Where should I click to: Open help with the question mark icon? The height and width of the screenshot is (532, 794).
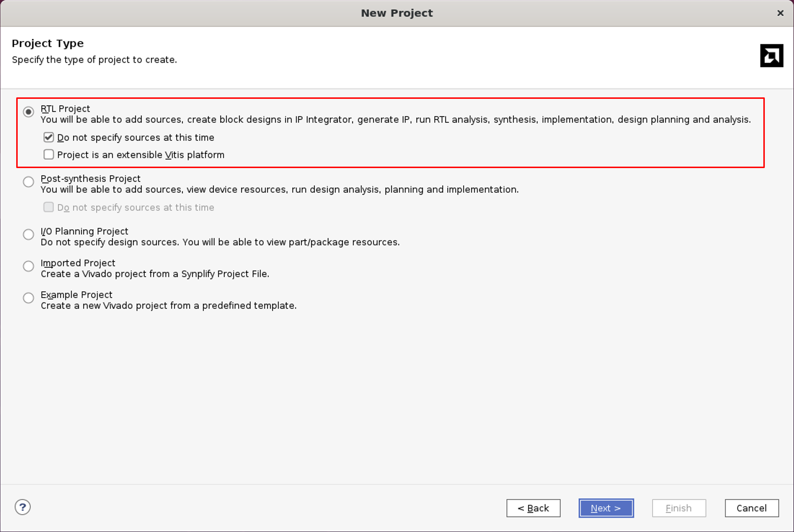click(x=22, y=507)
